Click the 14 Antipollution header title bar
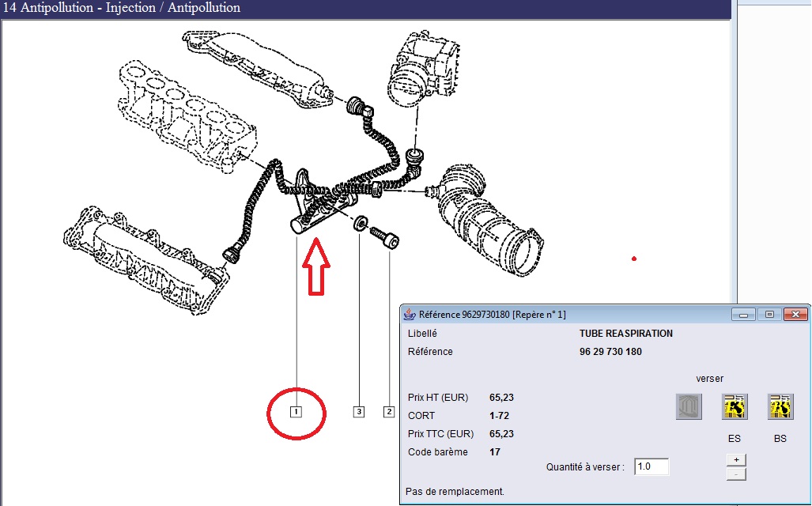This screenshot has height=506, width=812. pos(123,9)
